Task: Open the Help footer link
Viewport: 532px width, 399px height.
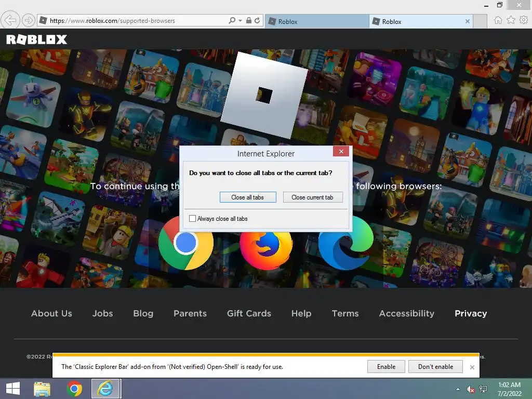Action: (301, 313)
